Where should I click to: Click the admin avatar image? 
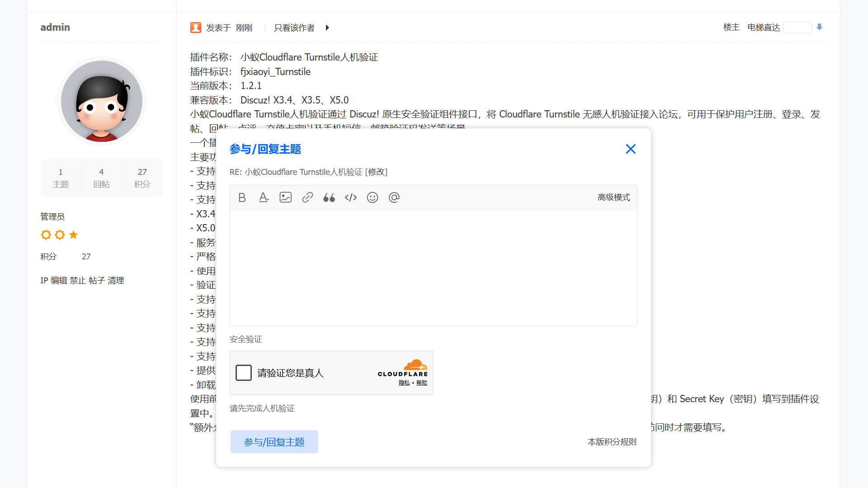[x=102, y=101]
